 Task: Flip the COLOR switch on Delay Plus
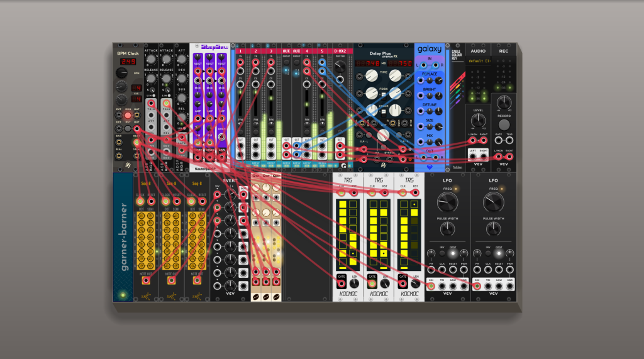[x=383, y=113]
